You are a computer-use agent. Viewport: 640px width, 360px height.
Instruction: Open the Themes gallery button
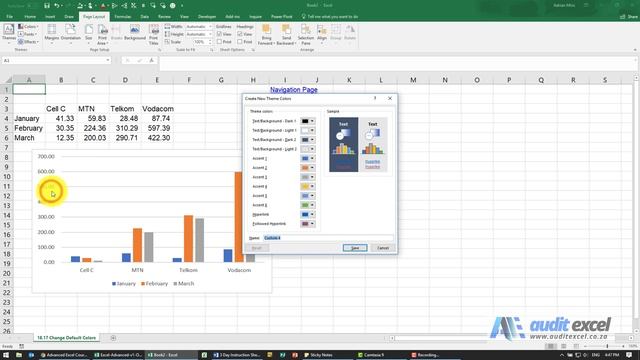(x=9, y=33)
